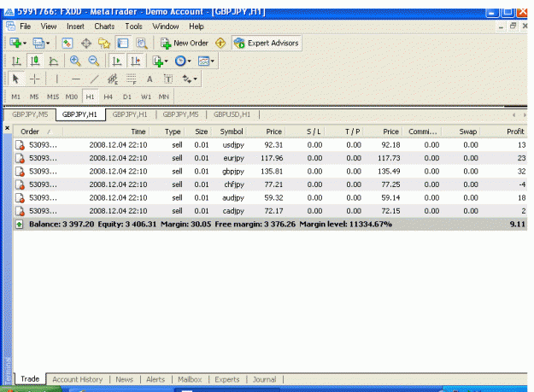The height and width of the screenshot is (392, 534).
Task: Select the Equidistant Channel tool
Action: [x=113, y=79]
